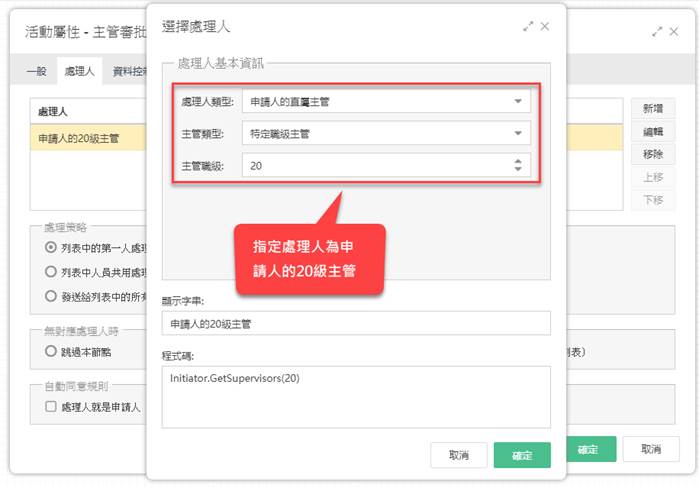This screenshot has height=488, width=699.
Task: Check the 處理人就是申請人 checkbox
Action: (51, 406)
